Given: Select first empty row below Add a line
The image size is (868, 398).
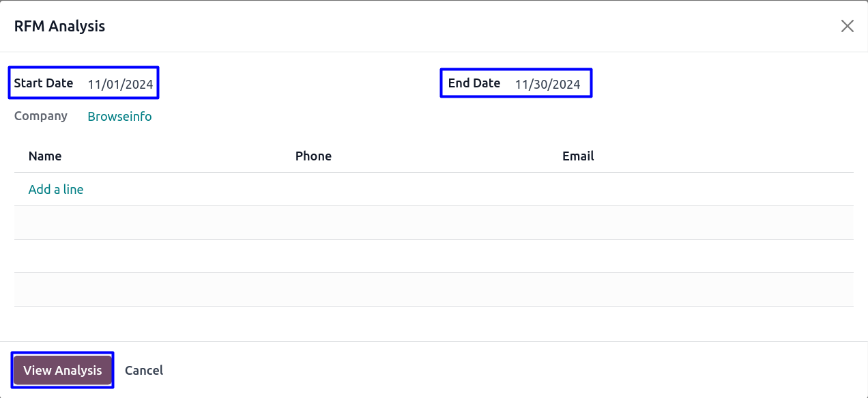Looking at the screenshot, I should [x=433, y=223].
